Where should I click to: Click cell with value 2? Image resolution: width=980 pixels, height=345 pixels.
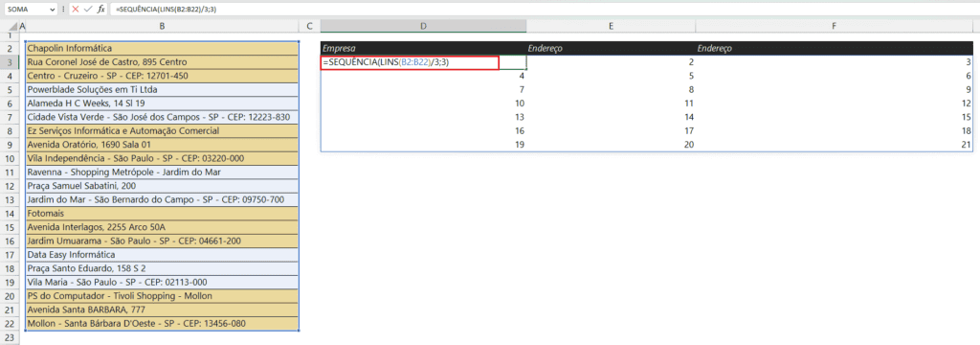click(611, 62)
